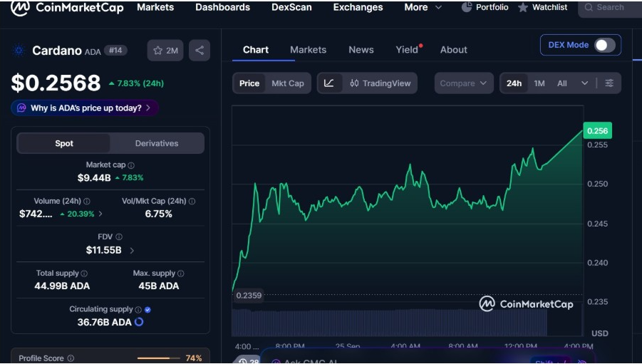Click circulating supply progress ring icon

pos(139,322)
